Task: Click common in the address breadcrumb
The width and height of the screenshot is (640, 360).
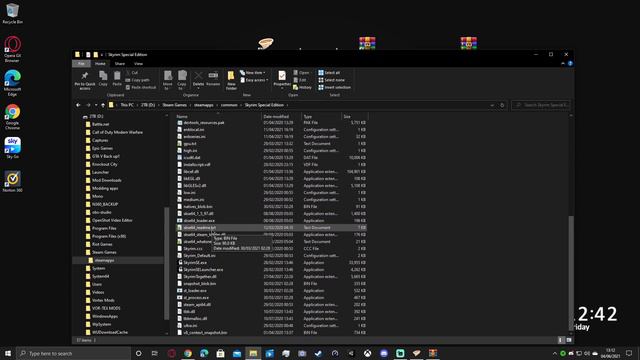Action: (229, 105)
